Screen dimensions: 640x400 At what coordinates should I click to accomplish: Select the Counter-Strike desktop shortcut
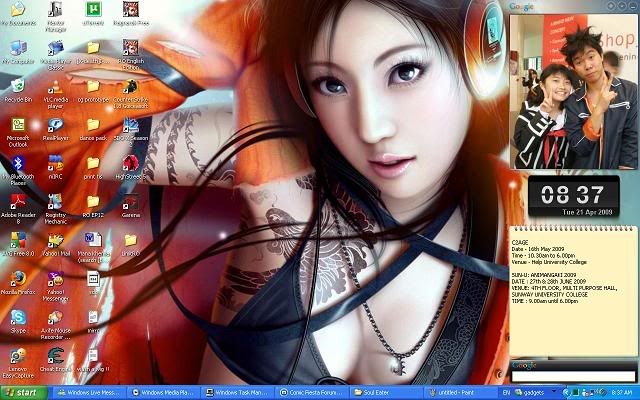[x=131, y=93]
